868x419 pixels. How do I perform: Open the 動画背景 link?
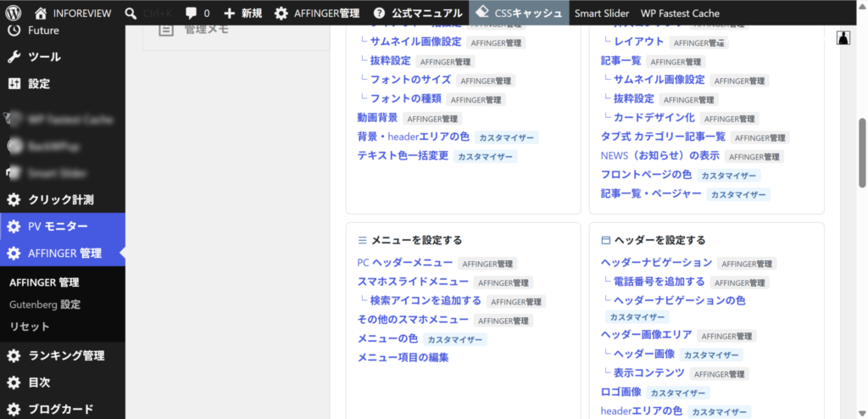point(377,118)
